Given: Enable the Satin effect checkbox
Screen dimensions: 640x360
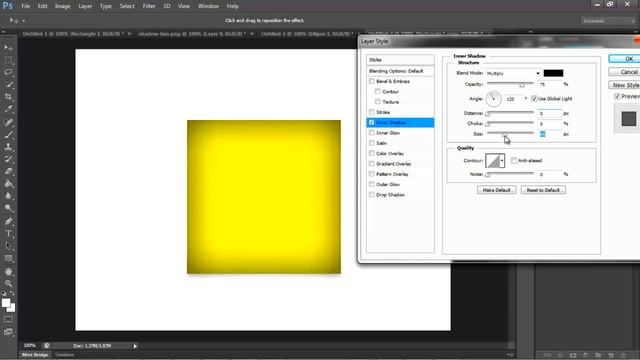Looking at the screenshot, I should pyautogui.click(x=371, y=143).
